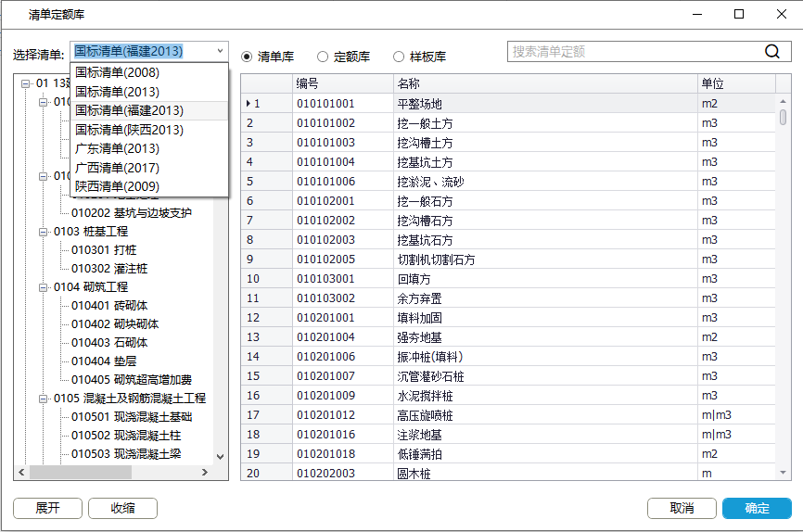Click the 名称 column header
The height and width of the screenshot is (532, 803).
coord(545,83)
